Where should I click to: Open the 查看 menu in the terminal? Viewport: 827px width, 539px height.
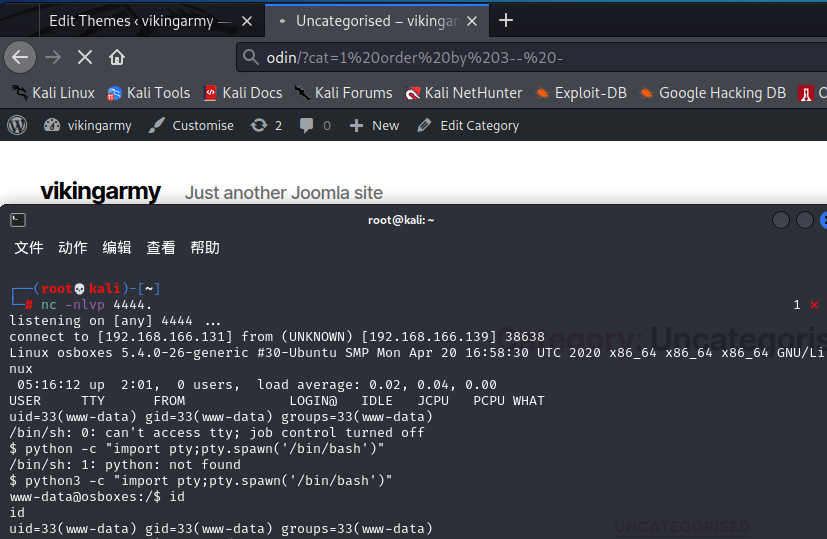click(x=161, y=247)
